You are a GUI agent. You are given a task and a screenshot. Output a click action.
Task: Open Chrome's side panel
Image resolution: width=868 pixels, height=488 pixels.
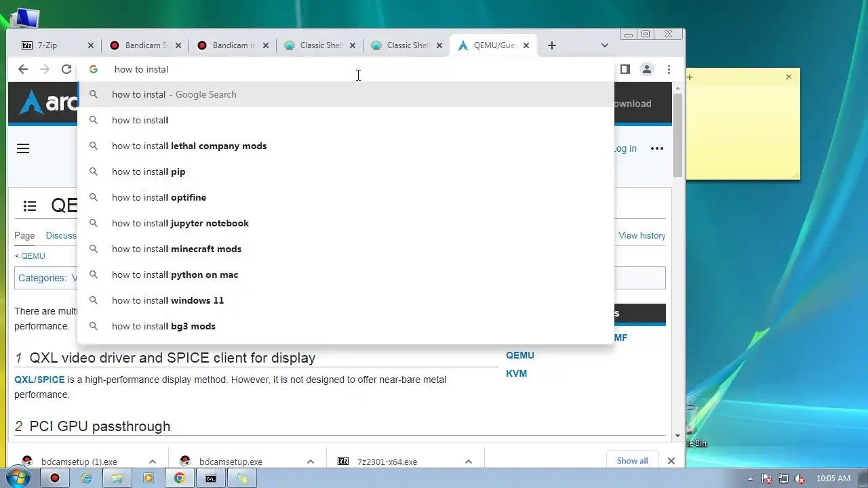point(625,69)
